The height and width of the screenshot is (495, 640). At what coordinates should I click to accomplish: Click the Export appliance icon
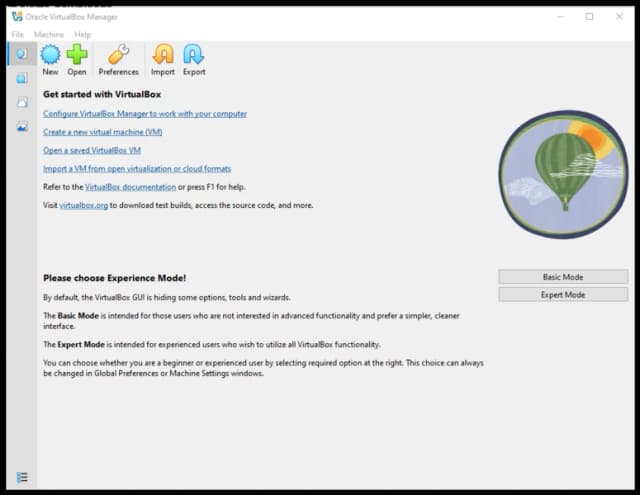[x=194, y=54]
